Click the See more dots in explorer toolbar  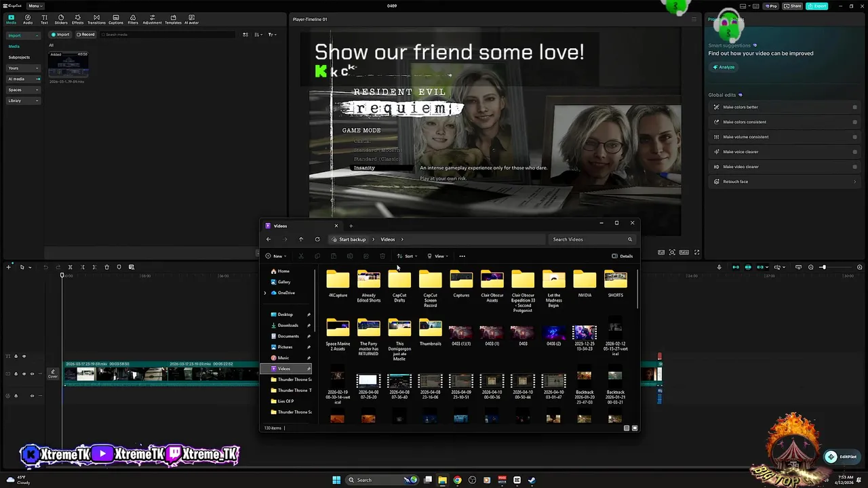(462, 256)
